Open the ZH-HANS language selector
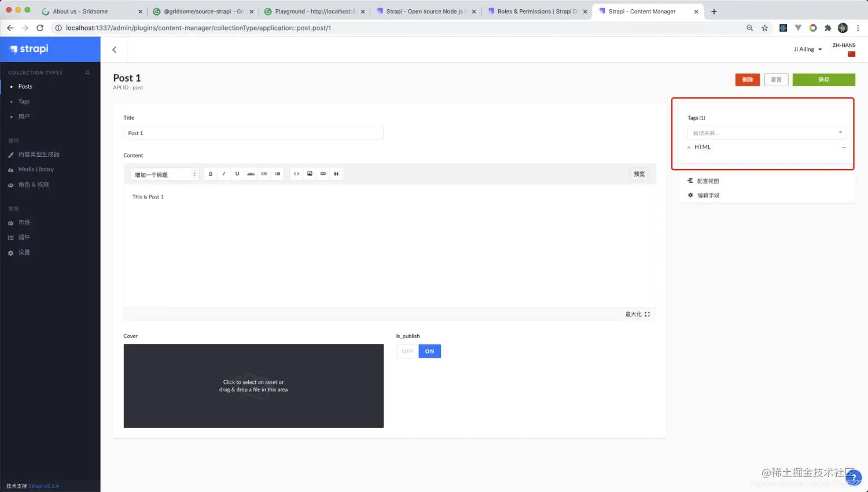Image resolution: width=868 pixels, height=492 pixels. [844, 49]
